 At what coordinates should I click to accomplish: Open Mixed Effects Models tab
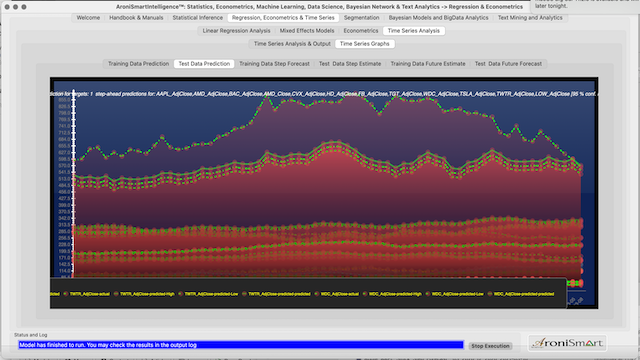coord(307,31)
